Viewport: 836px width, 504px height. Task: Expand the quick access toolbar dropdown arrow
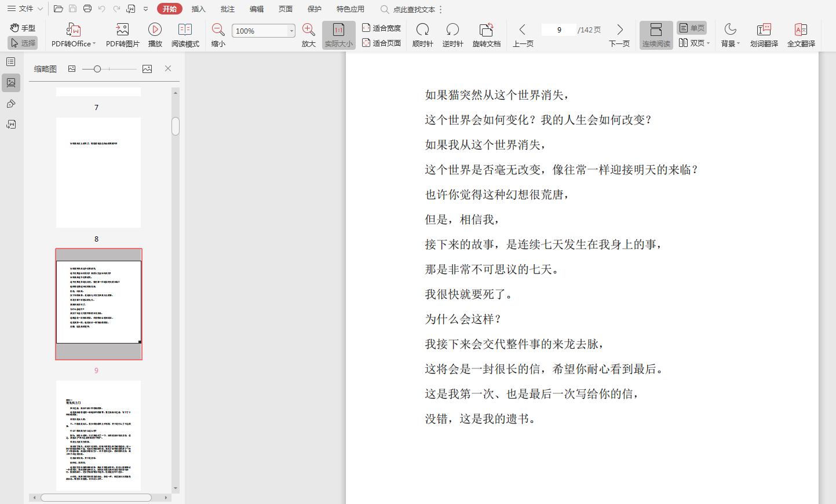point(145,9)
